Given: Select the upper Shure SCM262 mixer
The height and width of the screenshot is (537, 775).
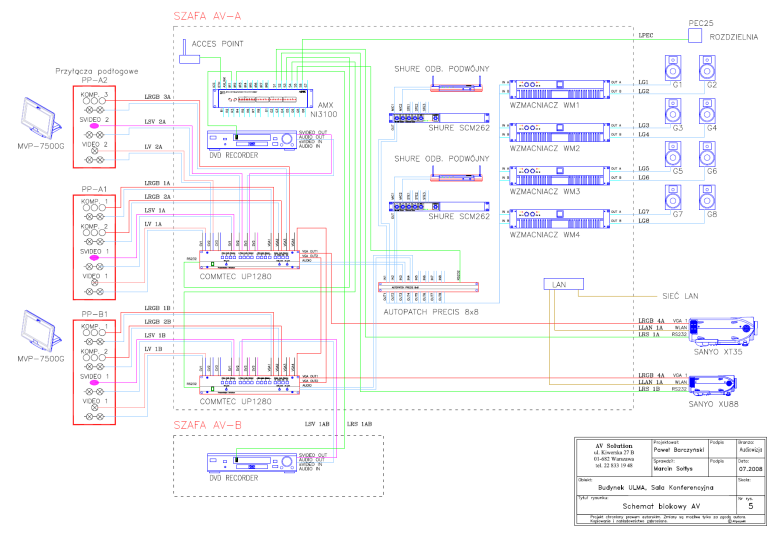Looking at the screenshot, I should point(439,118).
